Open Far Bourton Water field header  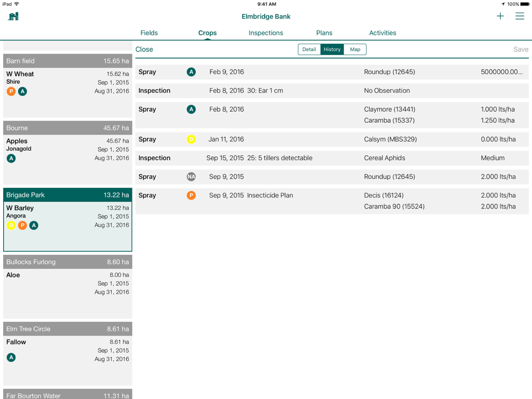pyautogui.click(x=68, y=394)
